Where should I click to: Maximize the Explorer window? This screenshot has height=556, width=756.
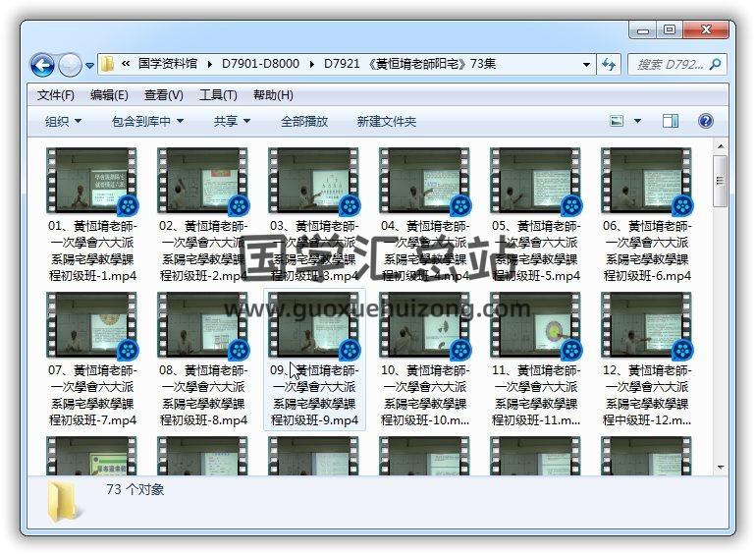[670, 30]
